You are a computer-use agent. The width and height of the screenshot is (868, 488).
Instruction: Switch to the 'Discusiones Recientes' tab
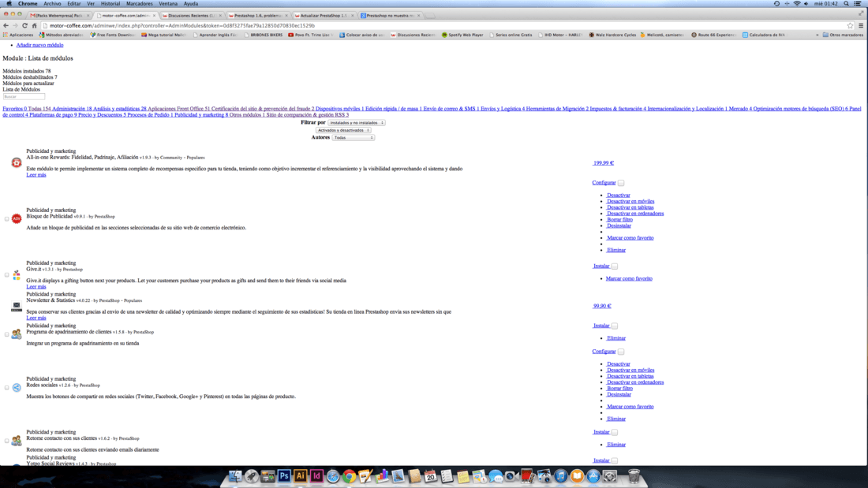(191, 16)
